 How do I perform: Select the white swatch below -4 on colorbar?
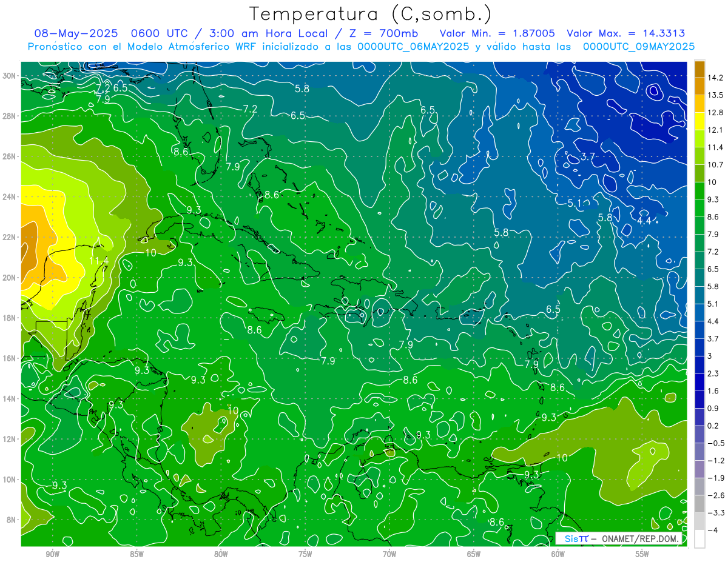(x=699, y=539)
